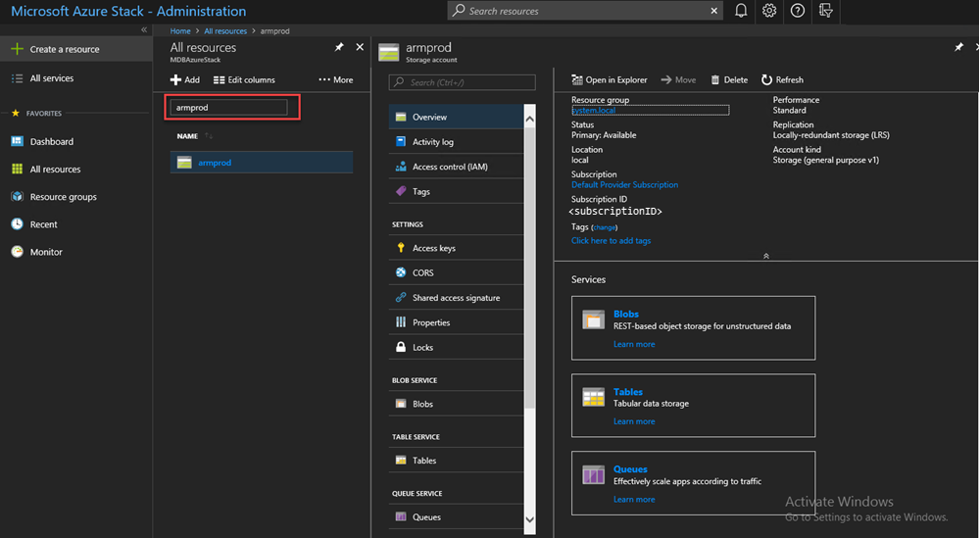
Task: Pin the All resources blade
Action: (339, 47)
